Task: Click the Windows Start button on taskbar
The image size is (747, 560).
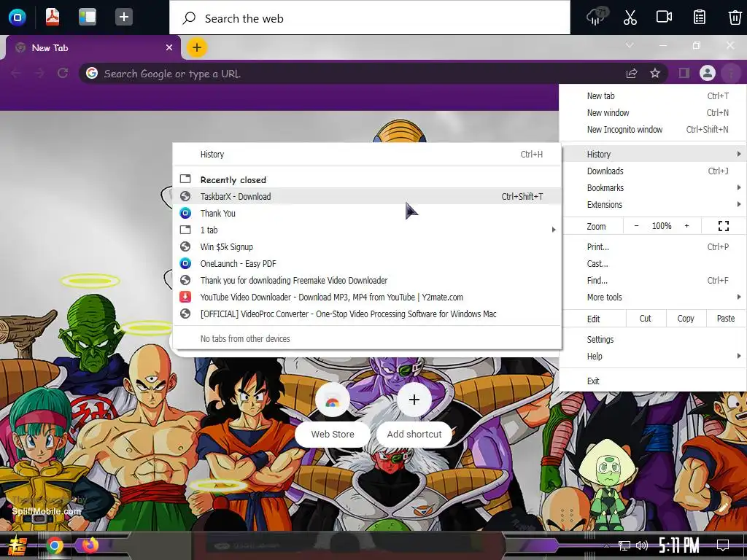Action: pyautogui.click(x=18, y=545)
